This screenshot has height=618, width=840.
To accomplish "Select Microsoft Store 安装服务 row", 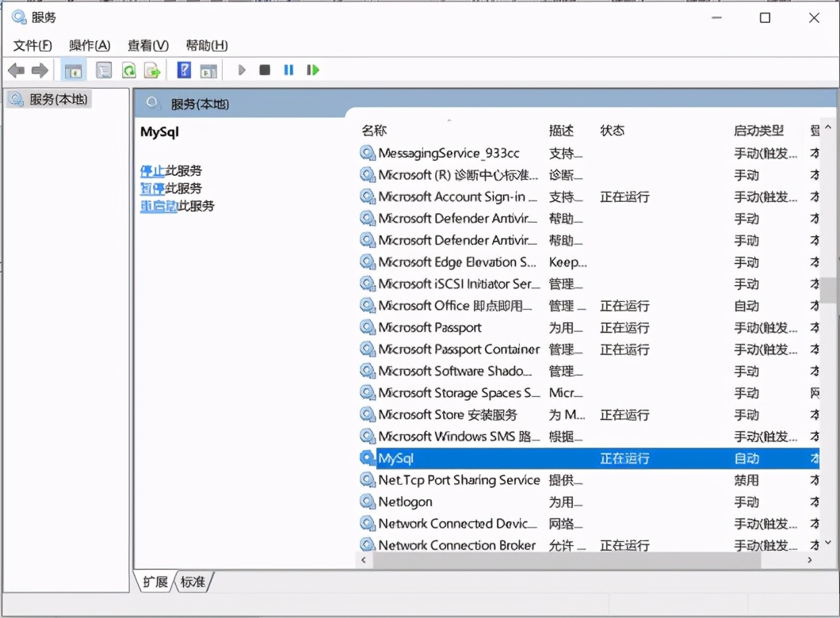I will 589,414.
